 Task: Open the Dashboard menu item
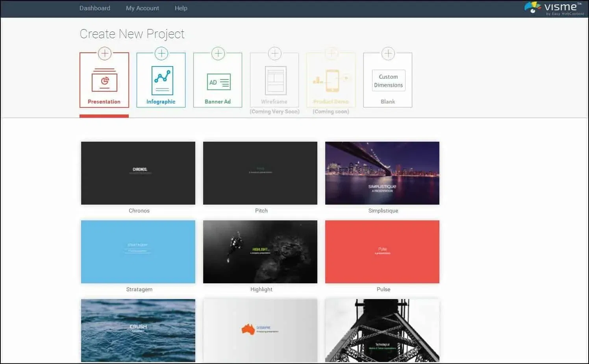pos(95,8)
